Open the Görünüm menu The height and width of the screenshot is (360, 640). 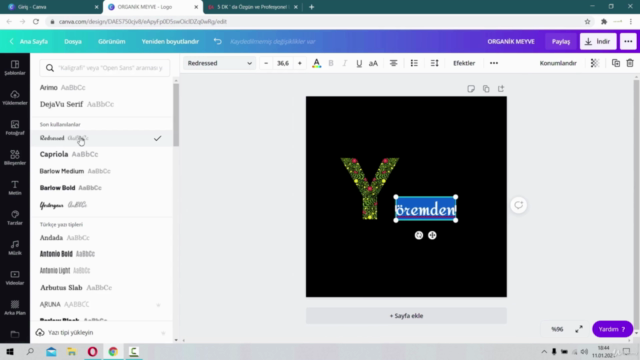(x=111, y=41)
